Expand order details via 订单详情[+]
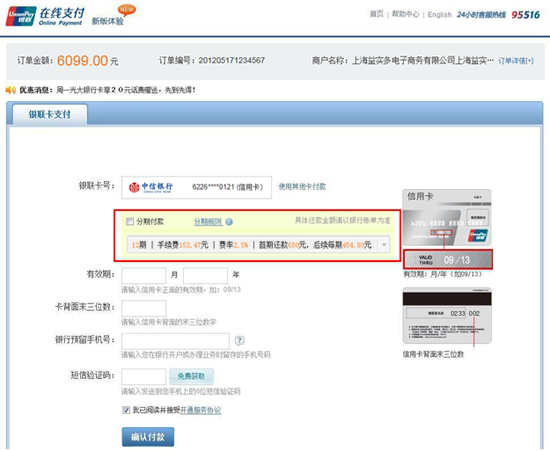Viewport: 550px width, 451px height. [516, 61]
